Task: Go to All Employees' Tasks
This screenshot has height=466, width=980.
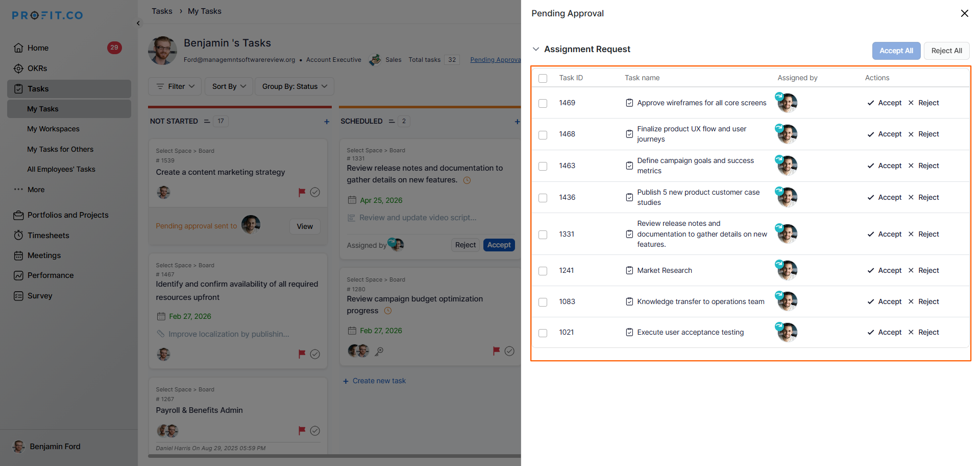Action: point(61,169)
